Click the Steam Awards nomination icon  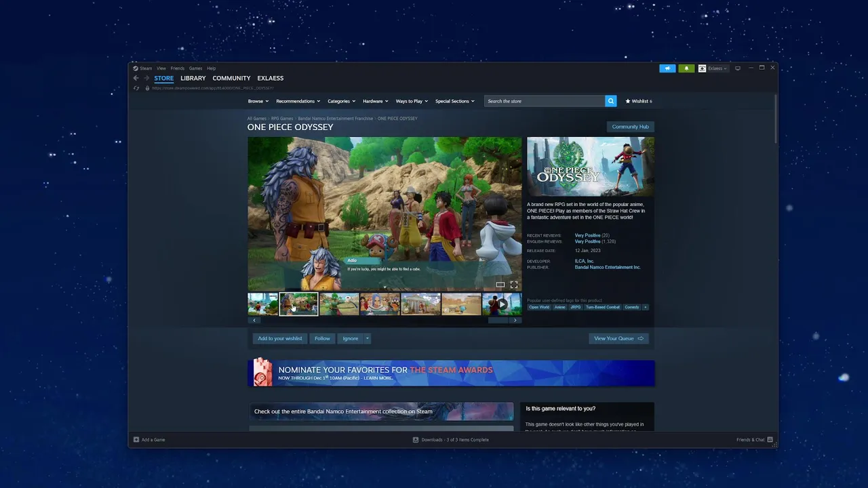(x=262, y=372)
